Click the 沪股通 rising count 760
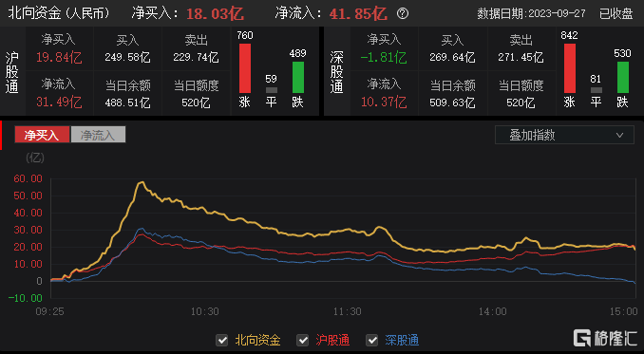644x354 pixels. [245, 36]
